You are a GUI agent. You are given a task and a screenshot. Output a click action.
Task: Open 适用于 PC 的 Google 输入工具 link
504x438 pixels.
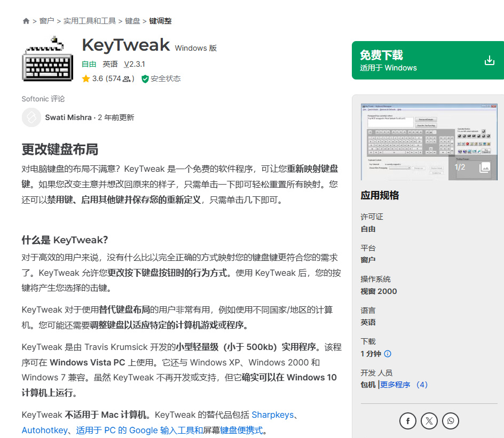coord(139,431)
